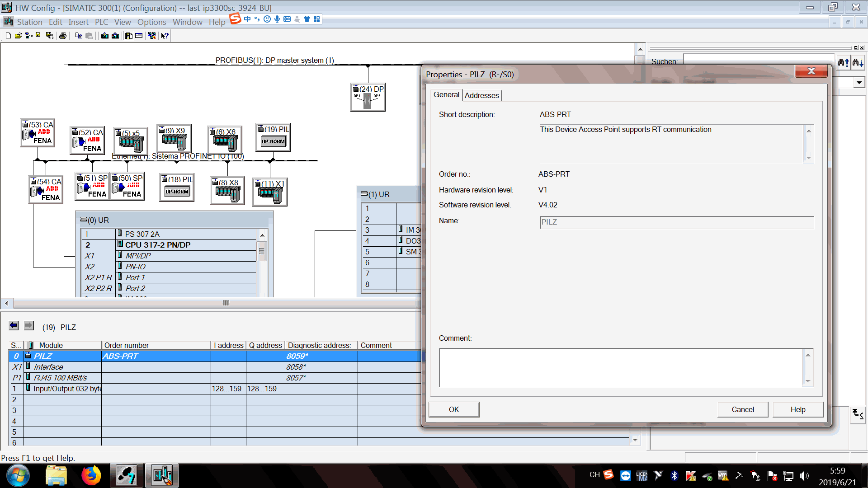868x488 pixels.
Task: Click the context Help arrow icon
Action: point(165,36)
